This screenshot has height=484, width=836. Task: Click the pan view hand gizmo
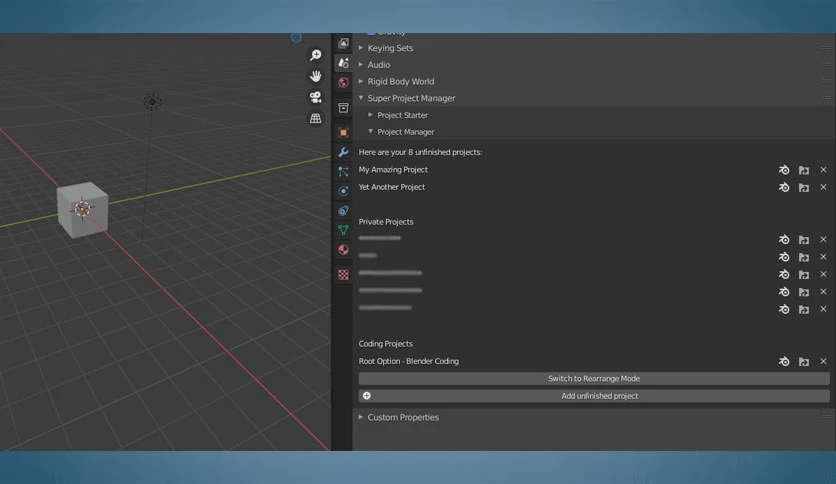pos(316,76)
